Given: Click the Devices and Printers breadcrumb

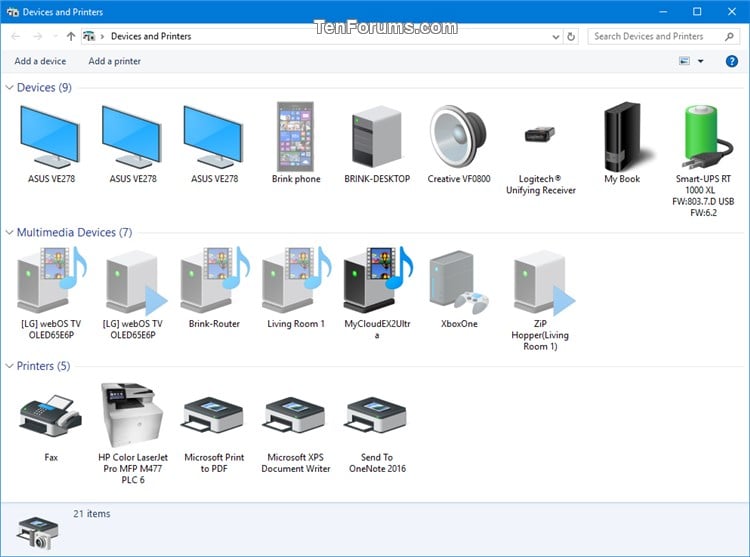Looking at the screenshot, I should 151,36.
